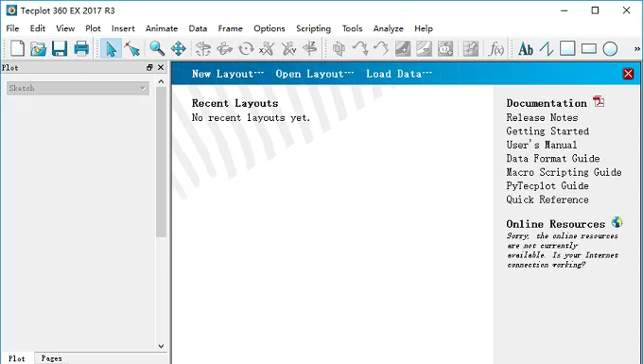Choose the contour label tool icon
Image resolution: width=643 pixels, height=364 pixels.
(x=445, y=49)
